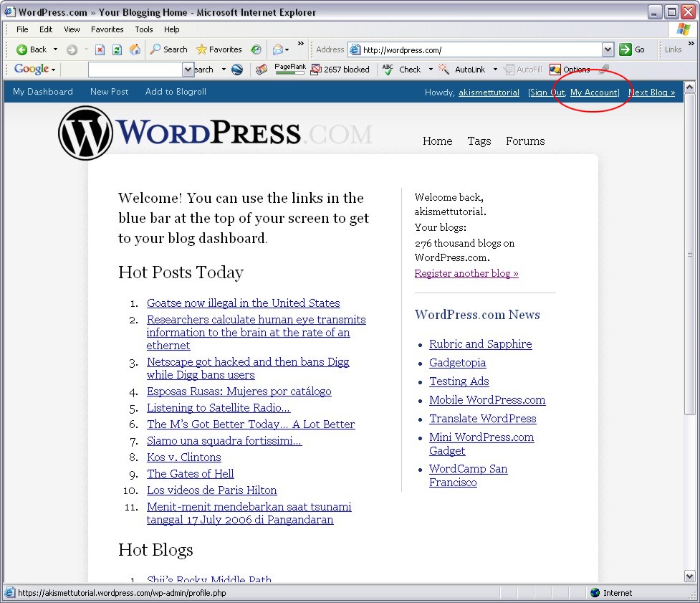Click Add to Blogroll
This screenshot has width=700, height=603.
click(x=176, y=92)
